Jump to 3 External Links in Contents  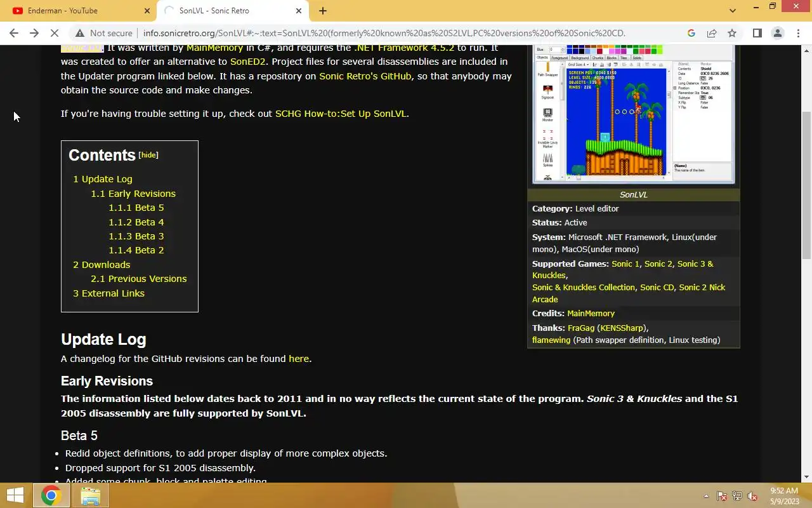pyautogui.click(x=109, y=293)
